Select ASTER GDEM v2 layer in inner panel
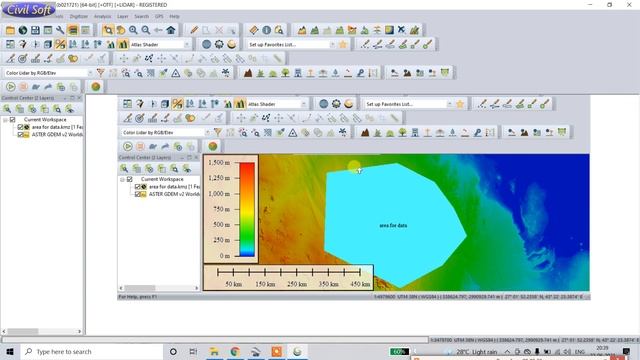 [x=174, y=194]
